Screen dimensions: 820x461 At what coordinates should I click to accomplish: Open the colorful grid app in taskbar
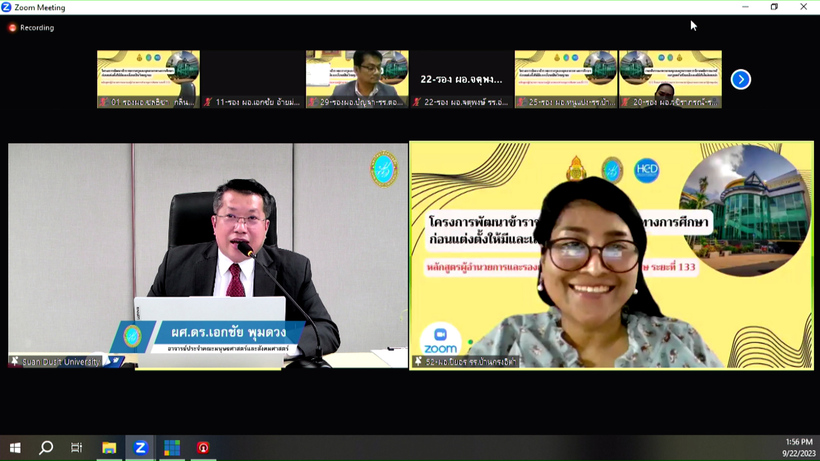pos(172,448)
